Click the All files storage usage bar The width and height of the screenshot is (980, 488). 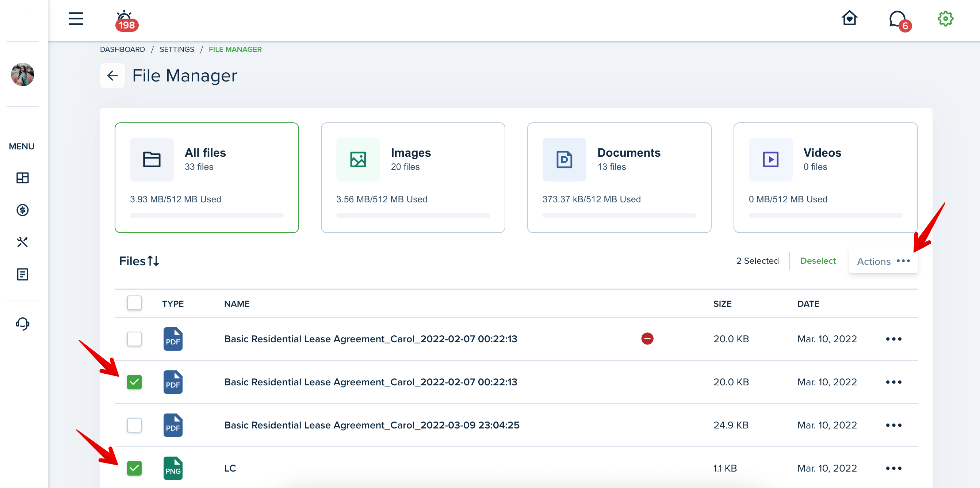[x=207, y=216]
